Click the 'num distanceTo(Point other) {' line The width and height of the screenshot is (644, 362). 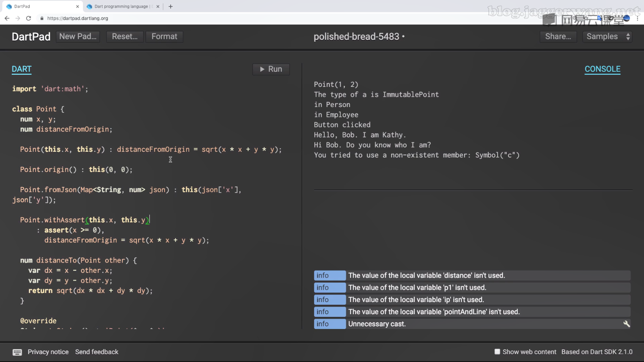coord(79,260)
